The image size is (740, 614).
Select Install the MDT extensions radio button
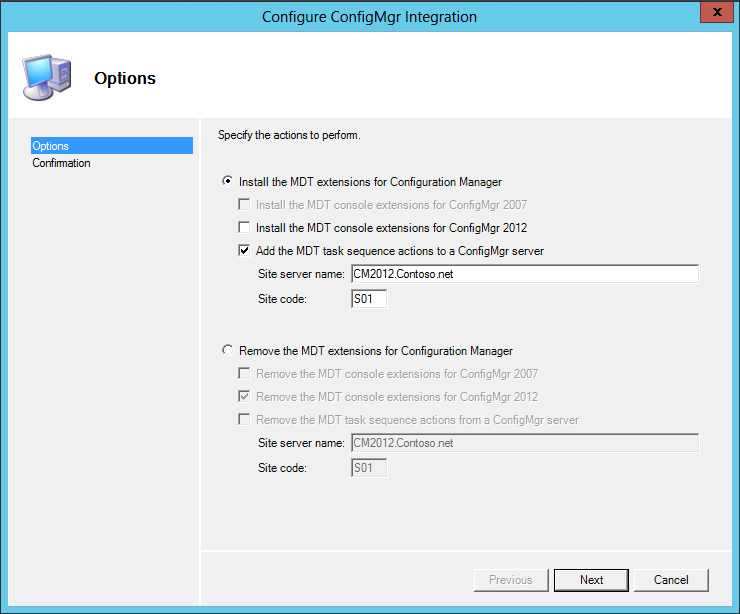tap(228, 182)
